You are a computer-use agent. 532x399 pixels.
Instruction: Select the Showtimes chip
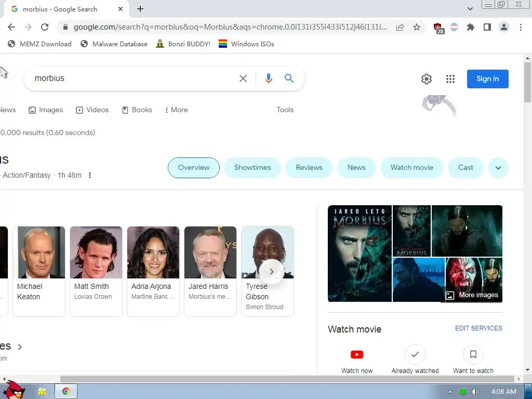pos(252,168)
